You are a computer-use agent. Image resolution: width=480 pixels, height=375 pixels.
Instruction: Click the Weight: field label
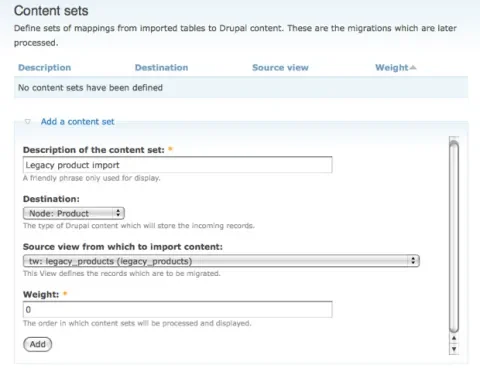[x=41, y=295]
